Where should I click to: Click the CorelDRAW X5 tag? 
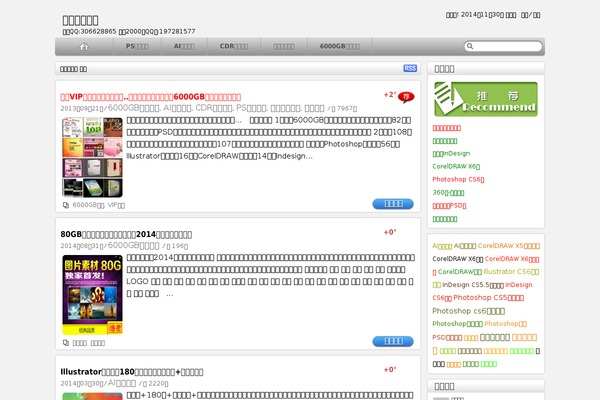tap(509, 246)
